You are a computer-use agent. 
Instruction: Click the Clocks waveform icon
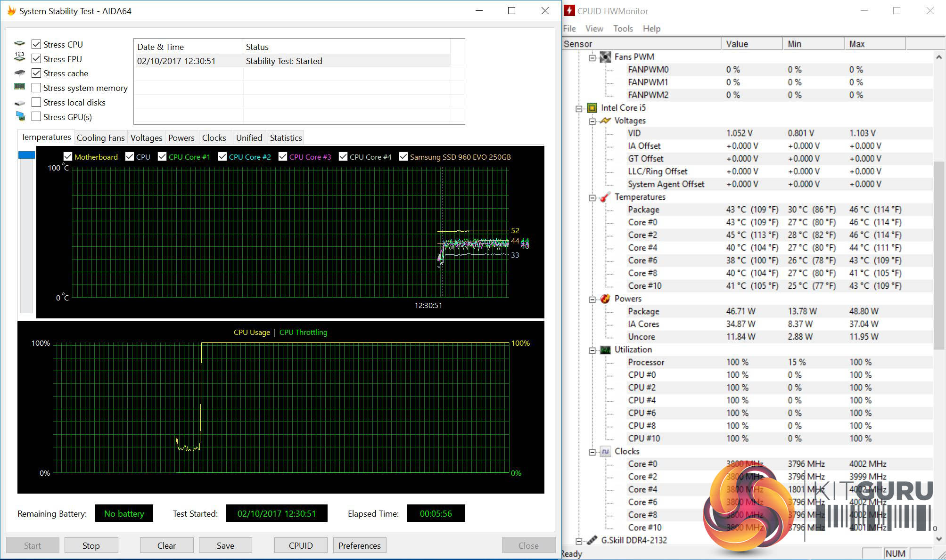pos(605,451)
